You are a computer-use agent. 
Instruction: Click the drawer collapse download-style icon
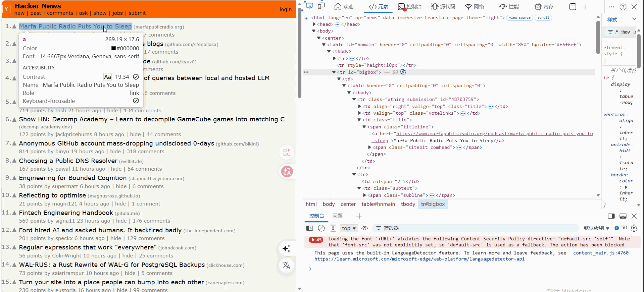point(623,216)
